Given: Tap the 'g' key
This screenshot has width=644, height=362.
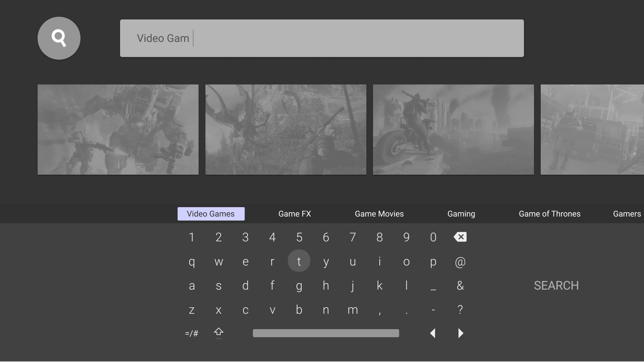Looking at the screenshot, I should coord(299,286).
